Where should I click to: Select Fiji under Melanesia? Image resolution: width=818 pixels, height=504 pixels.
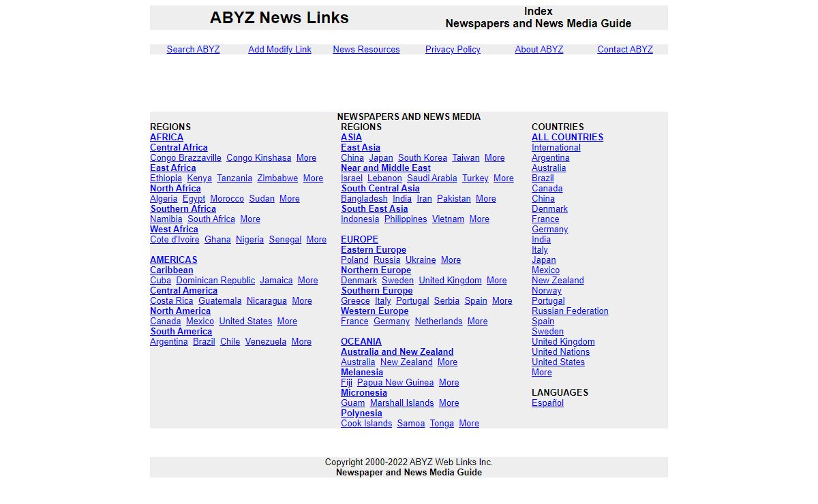click(x=346, y=382)
